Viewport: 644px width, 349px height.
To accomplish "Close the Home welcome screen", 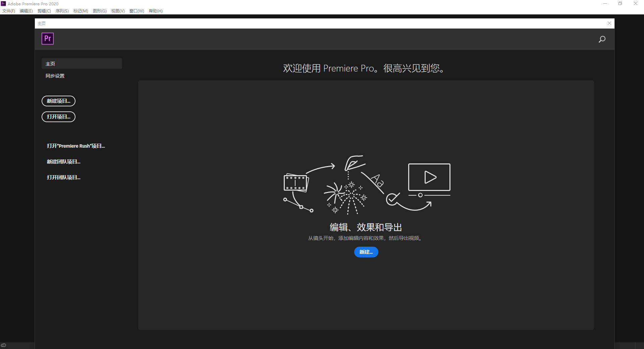I will pos(609,23).
